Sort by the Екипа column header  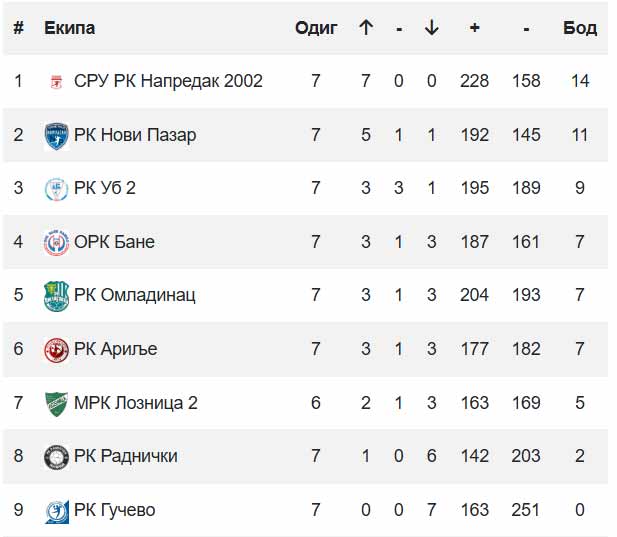(x=70, y=28)
